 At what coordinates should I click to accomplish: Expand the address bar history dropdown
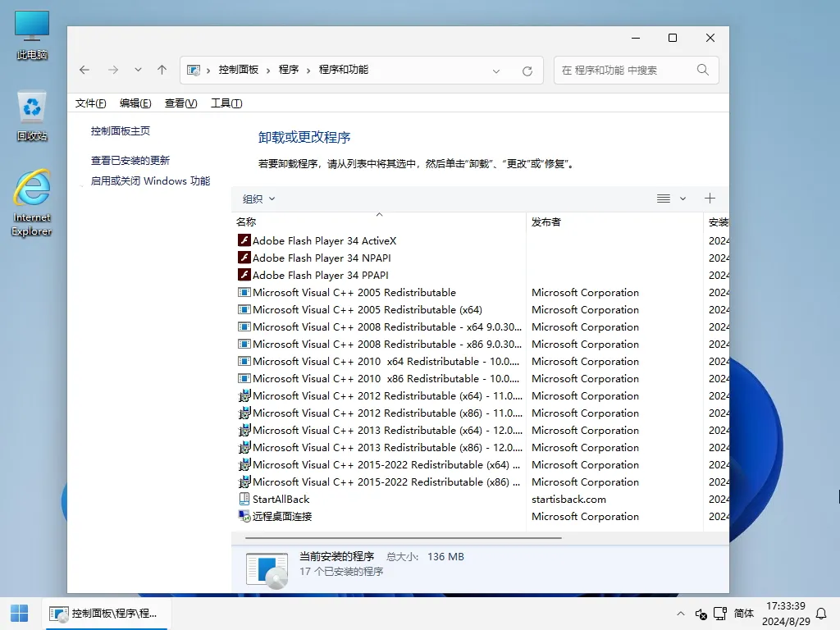click(496, 71)
